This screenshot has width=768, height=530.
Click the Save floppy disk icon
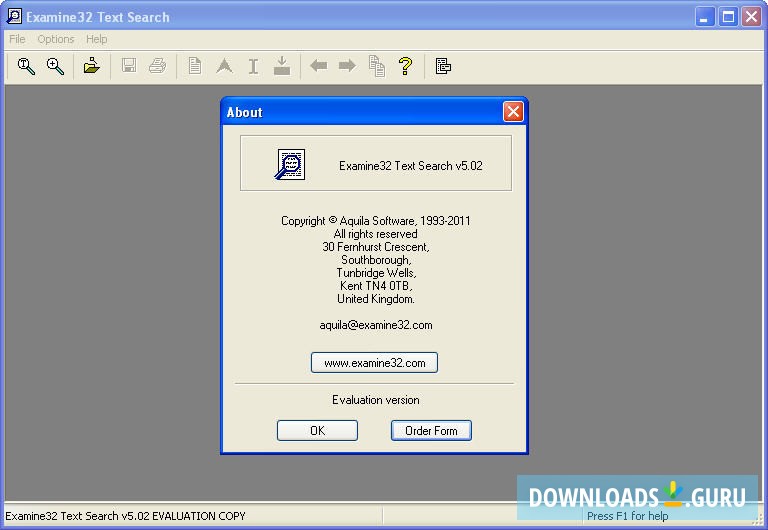coord(129,66)
